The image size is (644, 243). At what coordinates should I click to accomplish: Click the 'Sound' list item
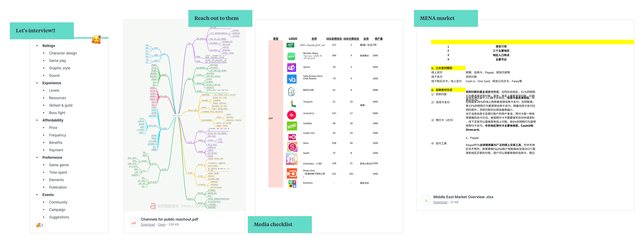click(54, 76)
